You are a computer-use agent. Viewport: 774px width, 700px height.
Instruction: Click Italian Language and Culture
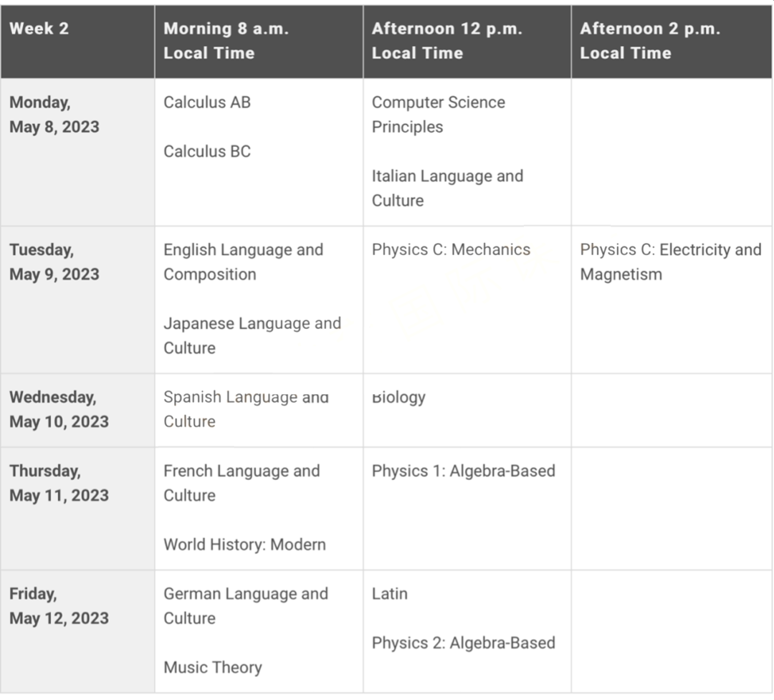point(447,188)
